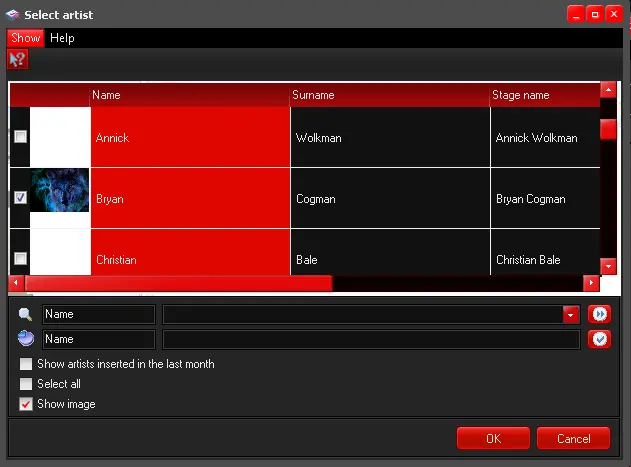Uncheck the Bryan row checkbox
This screenshot has width=631, height=467.
[x=20, y=198]
